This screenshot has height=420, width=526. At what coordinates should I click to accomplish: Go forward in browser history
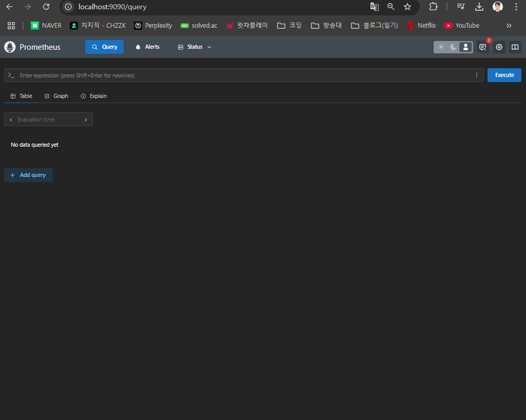[28, 7]
